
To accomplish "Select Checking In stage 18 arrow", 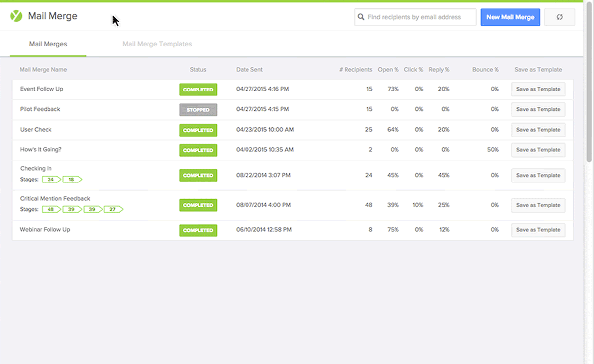I will 72,179.
